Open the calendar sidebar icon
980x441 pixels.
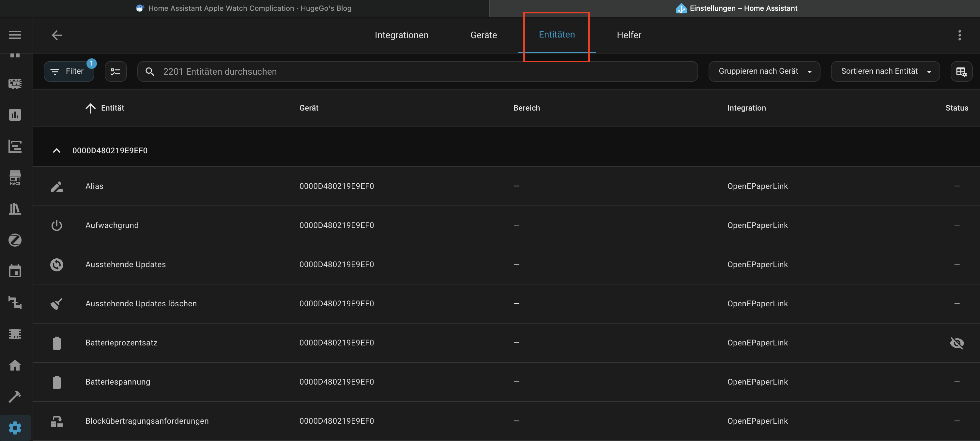point(15,271)
